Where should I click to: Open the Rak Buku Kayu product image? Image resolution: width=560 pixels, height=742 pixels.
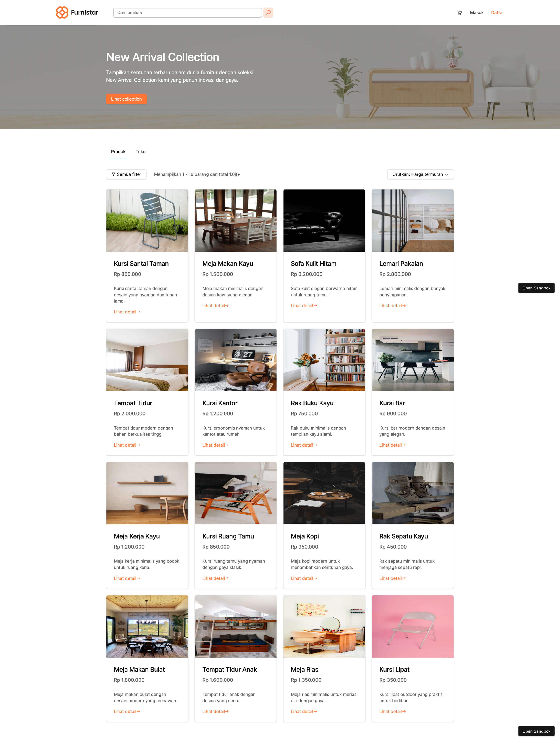pyautogui.click(x=324, y=360)
